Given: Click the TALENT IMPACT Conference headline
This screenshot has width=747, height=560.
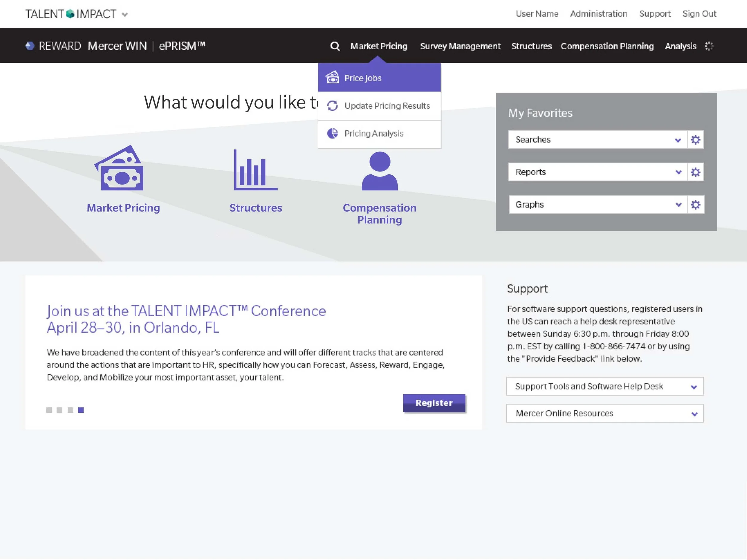Looking at the screenshot, I should [186, 319].
